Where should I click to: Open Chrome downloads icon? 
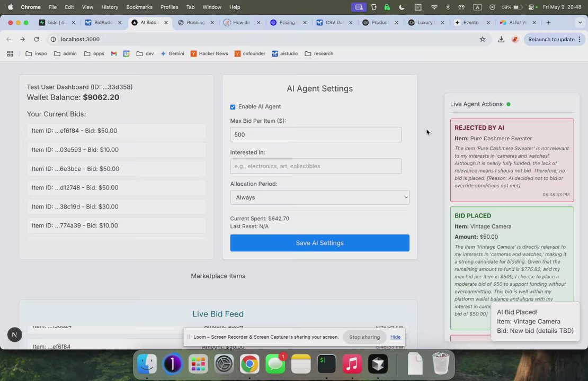click(501, 39)
